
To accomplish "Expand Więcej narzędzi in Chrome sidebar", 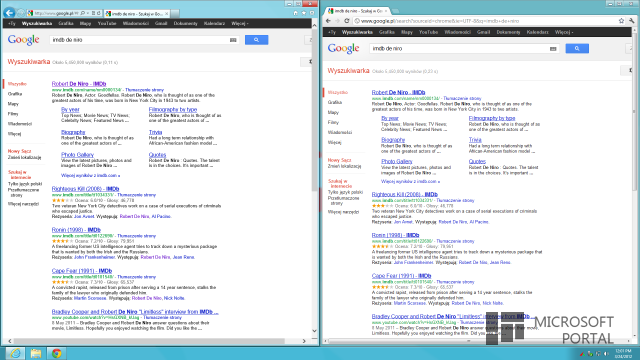I will point(343,212).
